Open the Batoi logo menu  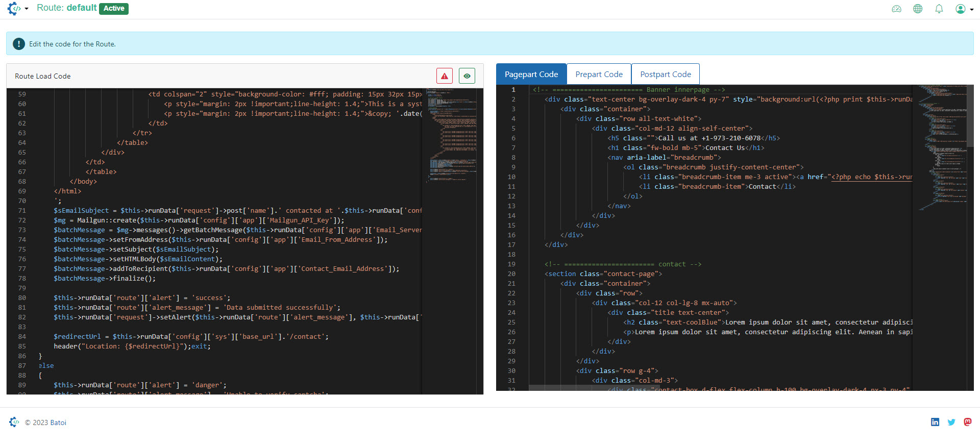click(14, 8)
